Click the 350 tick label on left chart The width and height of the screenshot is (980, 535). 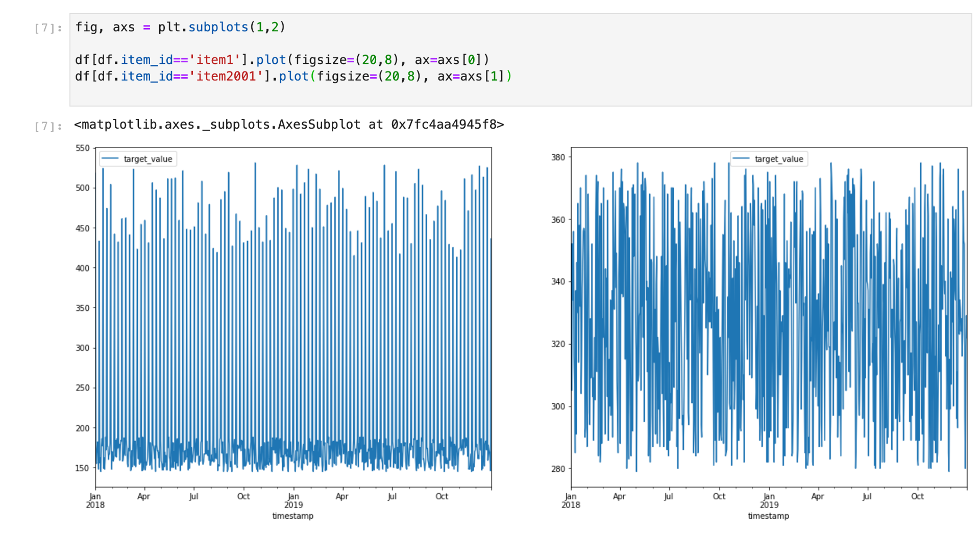(x=82, y=308)
